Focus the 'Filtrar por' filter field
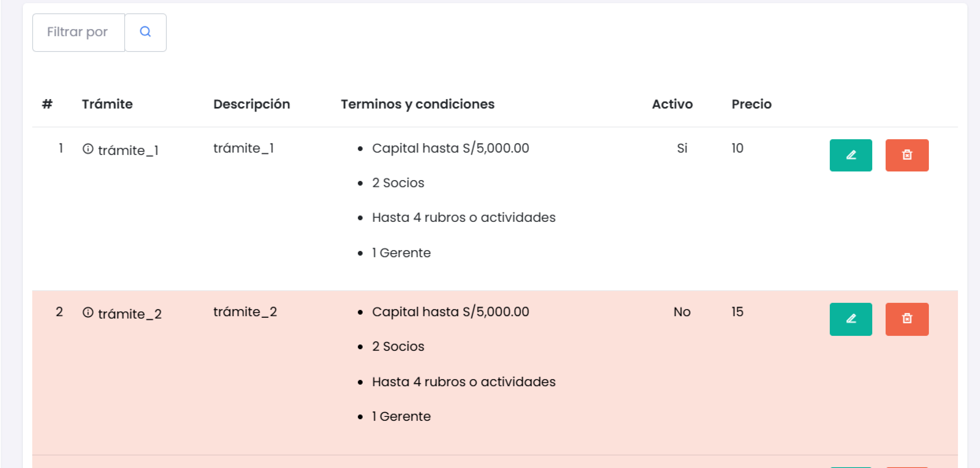The height and width of the screenshot is (468, 980). point(78,32)
